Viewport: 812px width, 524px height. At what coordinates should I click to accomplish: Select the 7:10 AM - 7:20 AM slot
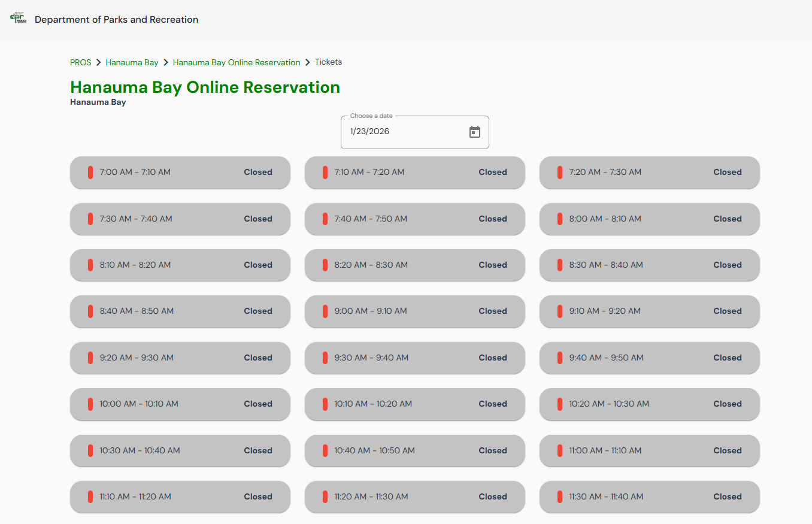[x=414, y=172]
